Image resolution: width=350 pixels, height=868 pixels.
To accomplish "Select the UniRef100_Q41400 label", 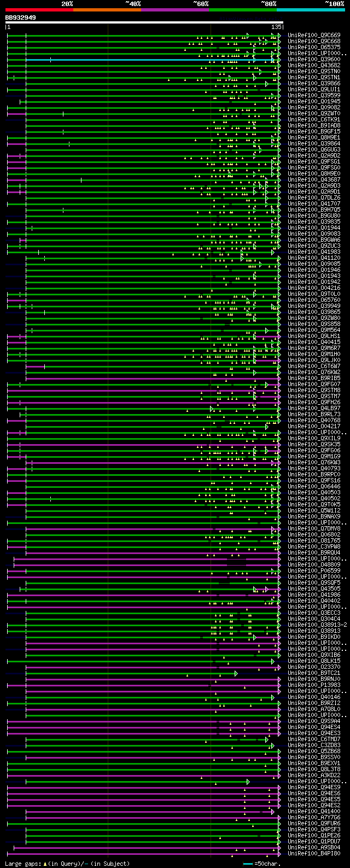I will click(314, 811).
